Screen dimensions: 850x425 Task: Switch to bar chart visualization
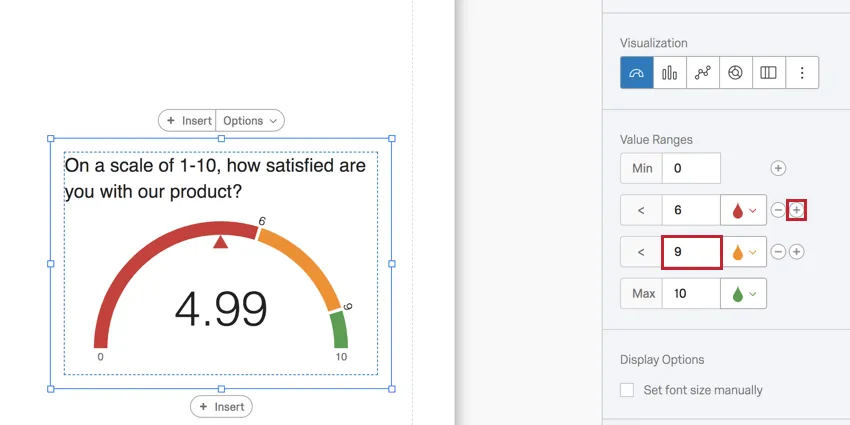pos(670,73)
